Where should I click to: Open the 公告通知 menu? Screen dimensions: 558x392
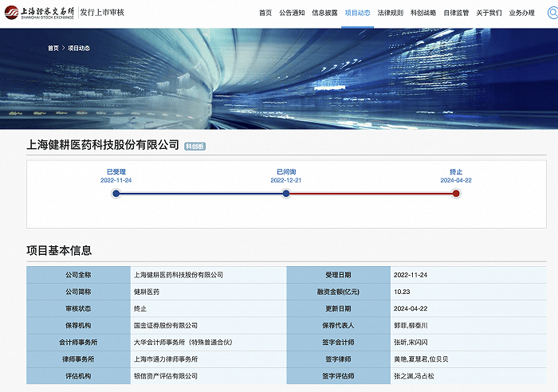coord(292,13)
